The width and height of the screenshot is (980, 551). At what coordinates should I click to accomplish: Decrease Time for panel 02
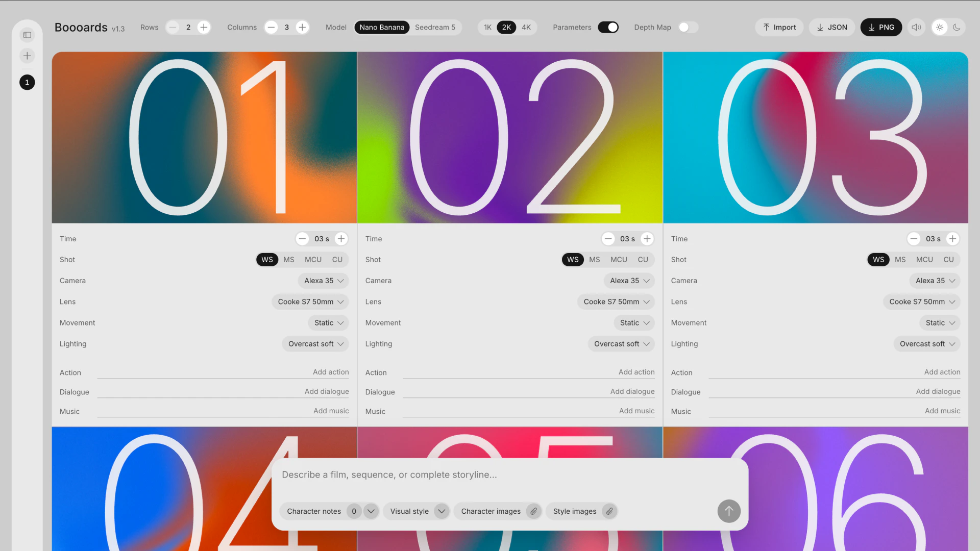(608, 239)
